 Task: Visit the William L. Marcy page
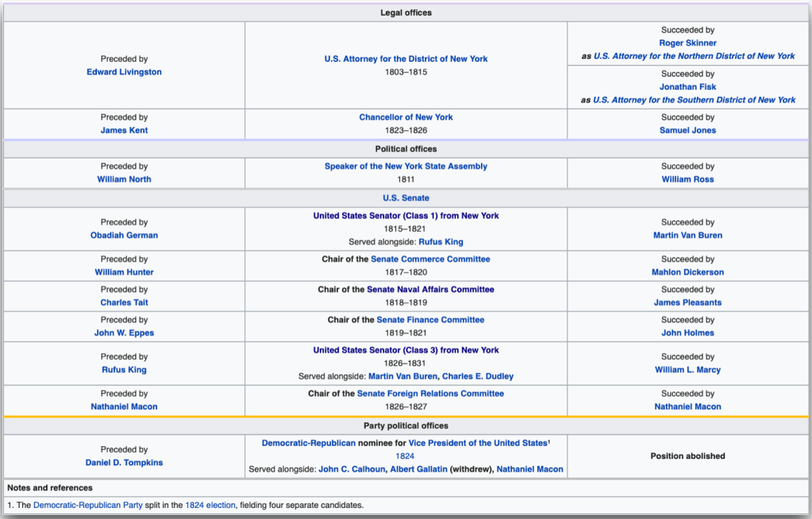(x=687, y=370)
